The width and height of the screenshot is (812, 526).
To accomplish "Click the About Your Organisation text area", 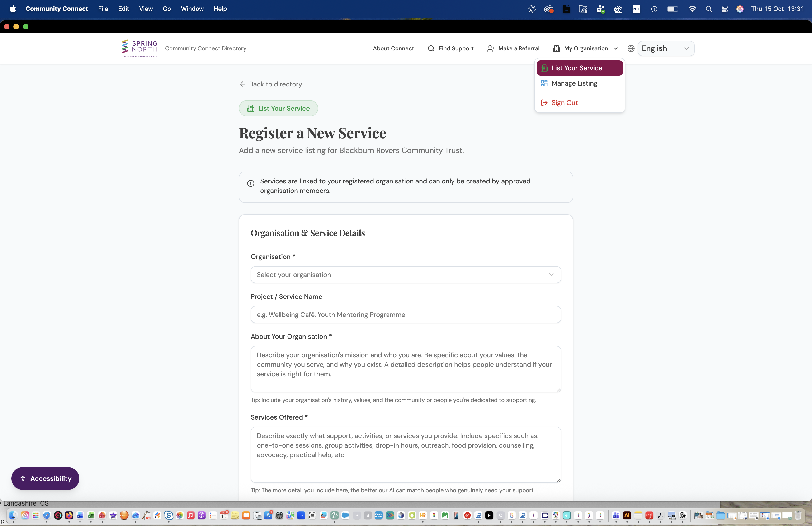I will click(406, 369).
